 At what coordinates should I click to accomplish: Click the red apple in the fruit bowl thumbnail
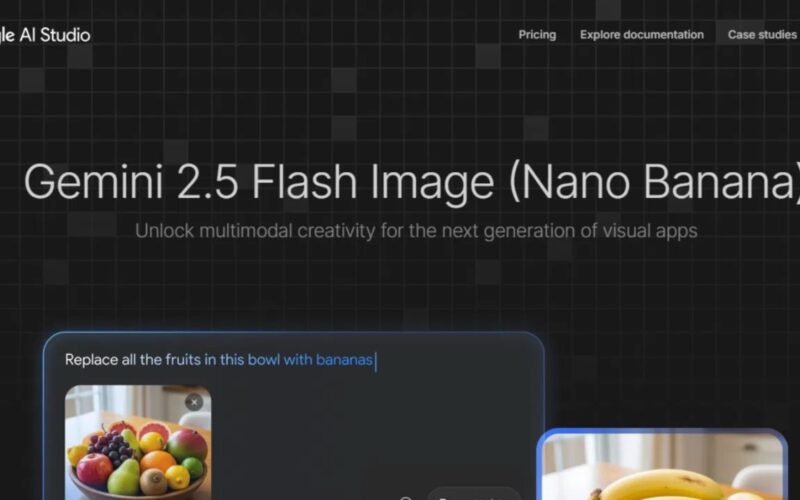[x=95, y=468]
